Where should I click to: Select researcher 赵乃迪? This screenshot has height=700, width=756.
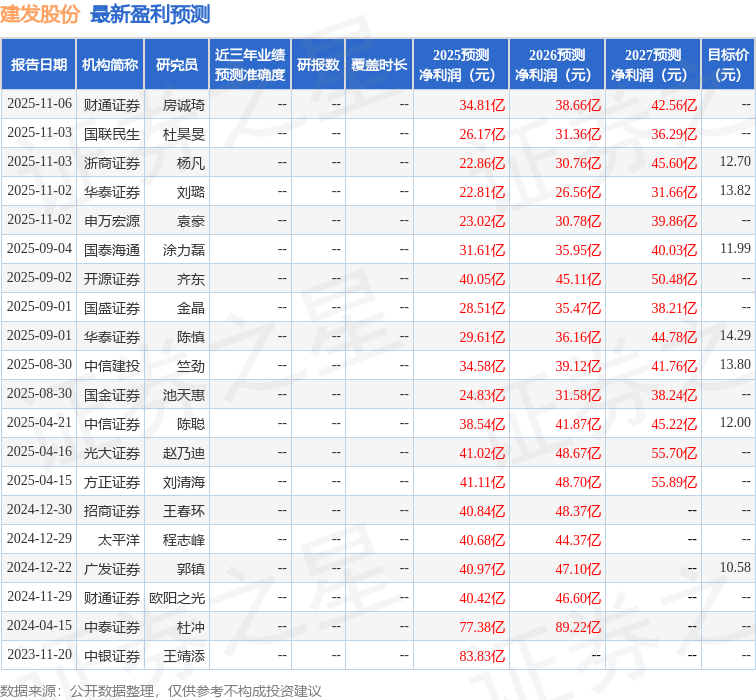(184, 453)
